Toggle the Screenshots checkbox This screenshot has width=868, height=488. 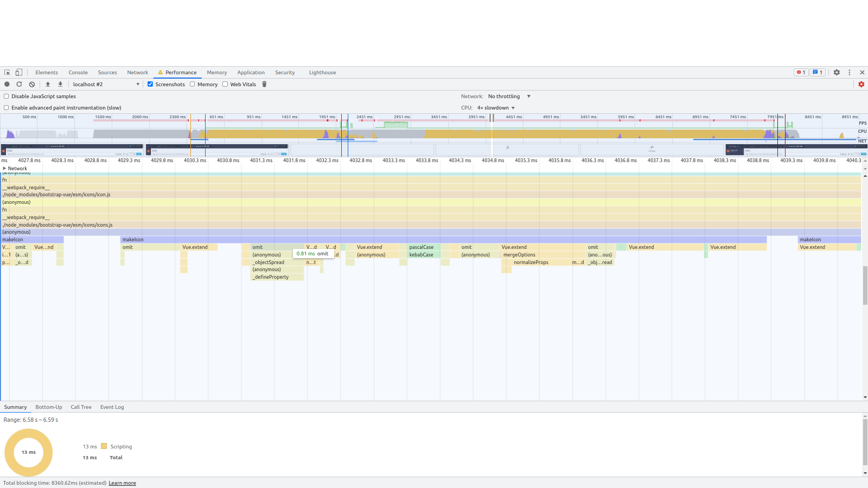click(150, 84)
